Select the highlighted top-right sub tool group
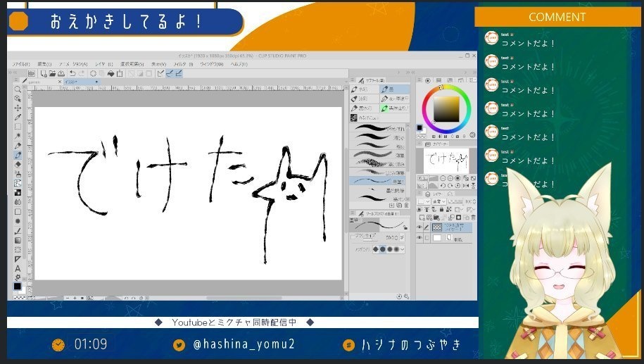 tap(394, 89)
